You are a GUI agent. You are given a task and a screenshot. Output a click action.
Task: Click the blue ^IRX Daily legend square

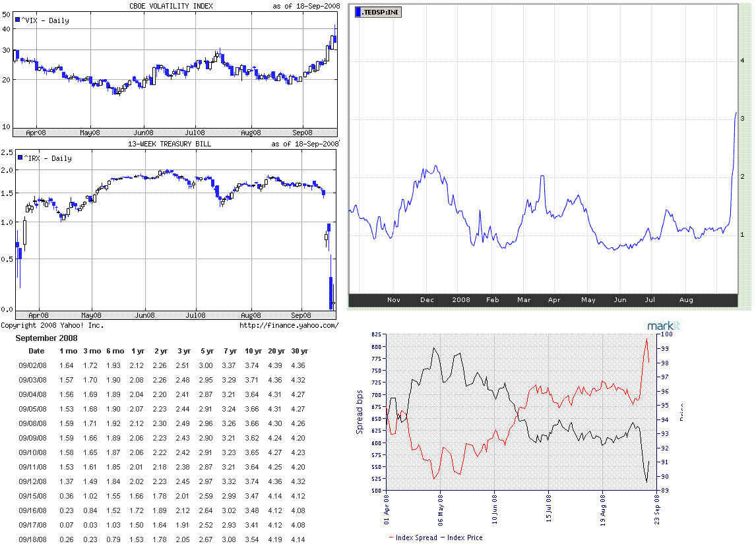(x=20, y=157)
